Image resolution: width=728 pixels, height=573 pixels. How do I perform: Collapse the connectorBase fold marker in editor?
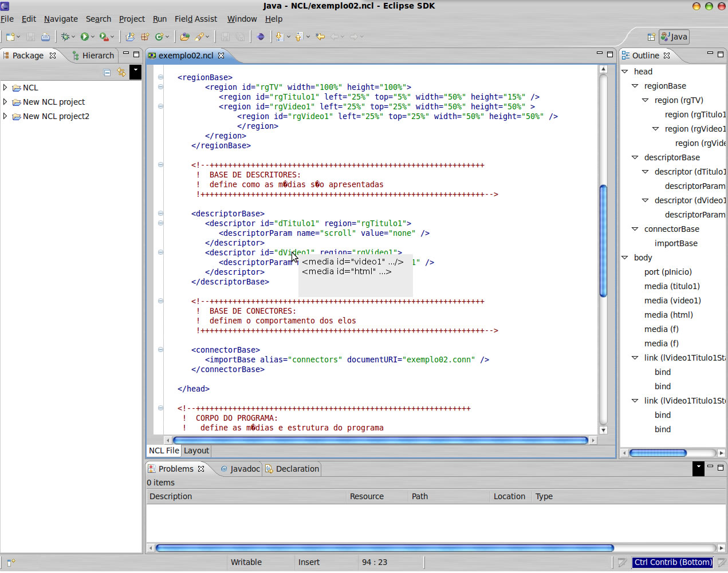tap(160, 350)
